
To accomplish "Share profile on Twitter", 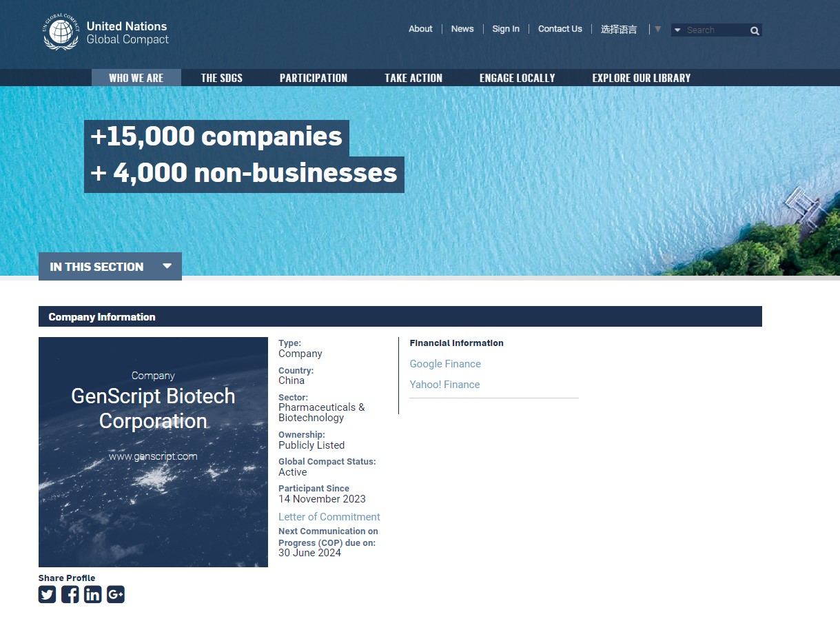I will pos(47,594).
